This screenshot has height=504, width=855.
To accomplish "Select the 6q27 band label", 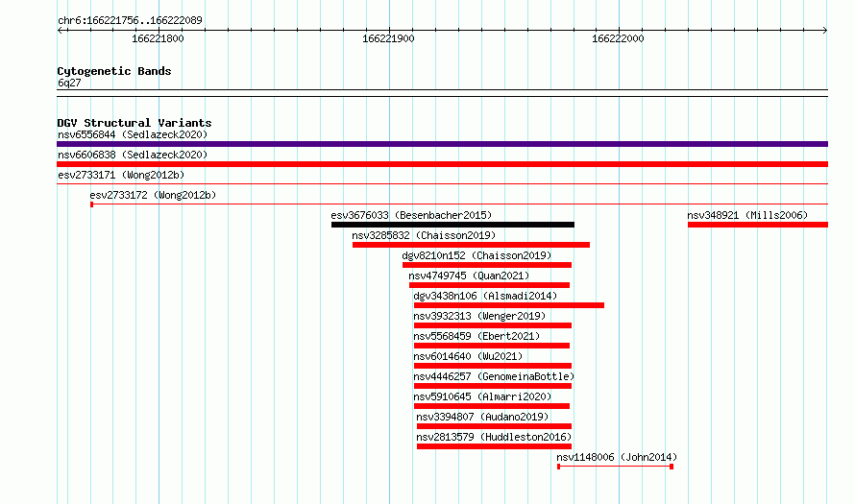I will click(x=69, y=83).
